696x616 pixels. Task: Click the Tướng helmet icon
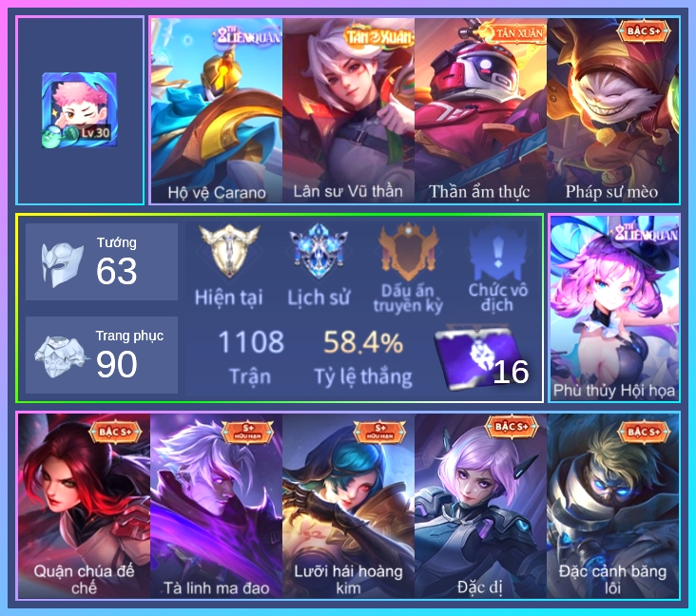[62, 264]
